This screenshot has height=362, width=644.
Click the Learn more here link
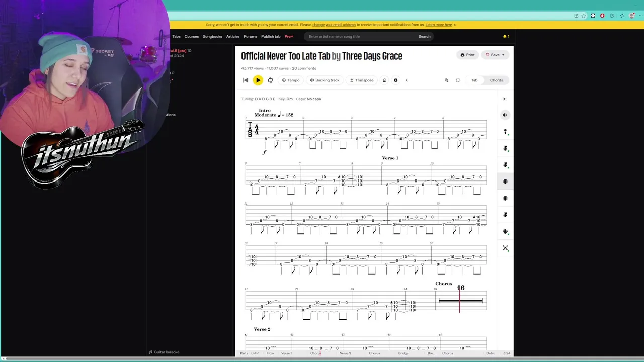[x=439, y=25]
